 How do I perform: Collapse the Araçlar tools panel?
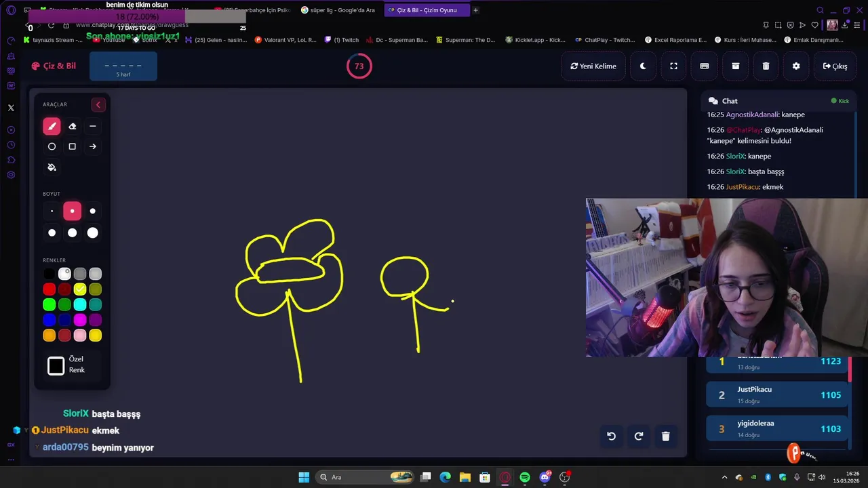point(98,104)
